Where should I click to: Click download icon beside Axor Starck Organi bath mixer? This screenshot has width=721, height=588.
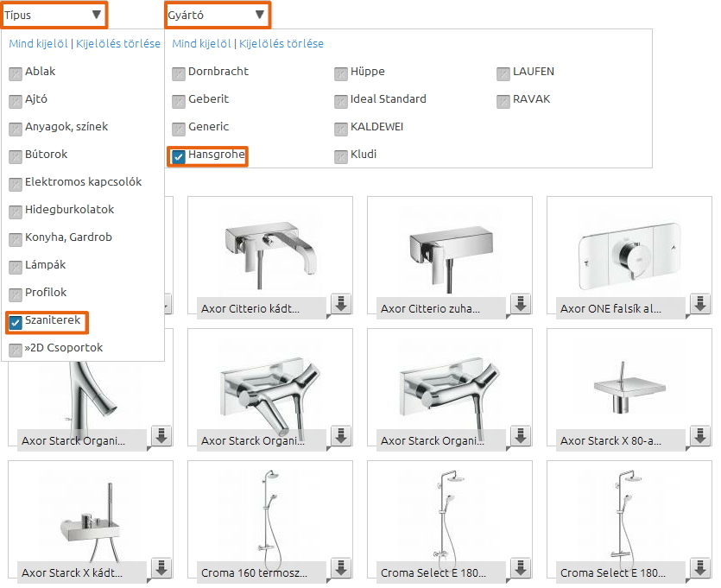click(341, 436)
